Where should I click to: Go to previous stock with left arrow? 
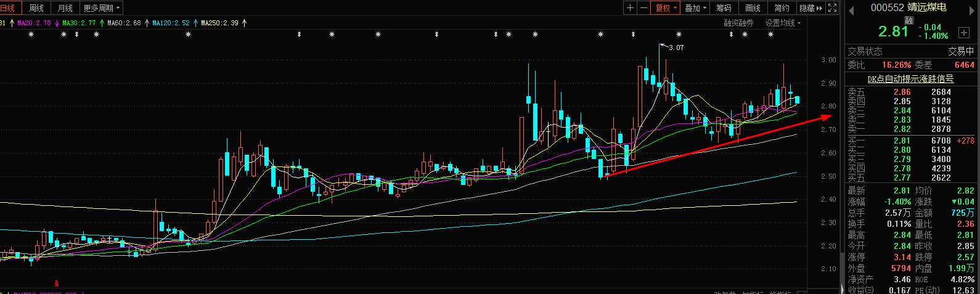852,10
